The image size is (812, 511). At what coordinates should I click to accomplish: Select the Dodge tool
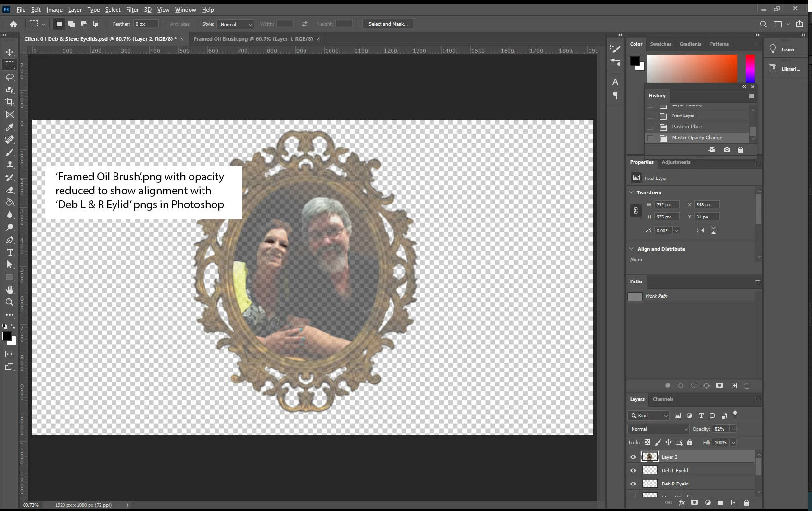pos(10,227)
